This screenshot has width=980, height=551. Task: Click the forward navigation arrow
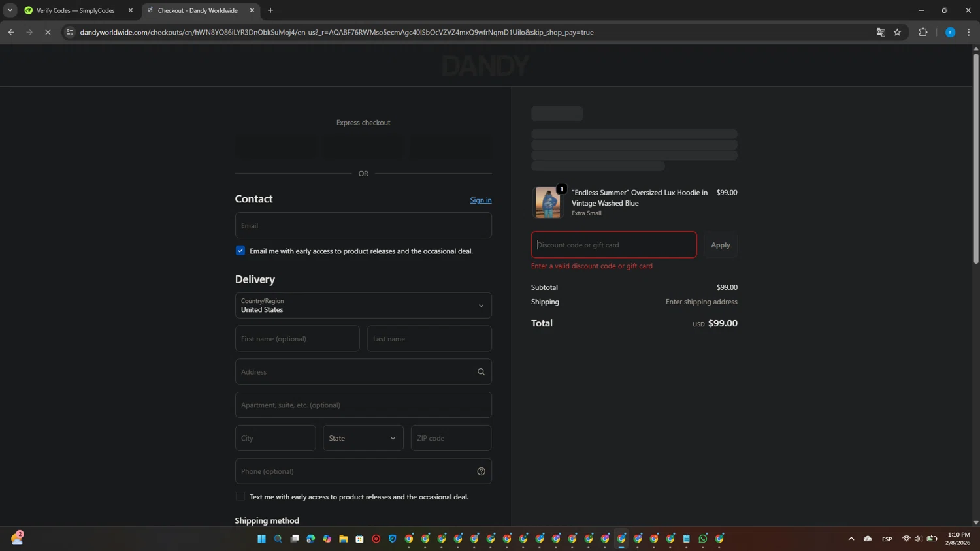[29, 32]
